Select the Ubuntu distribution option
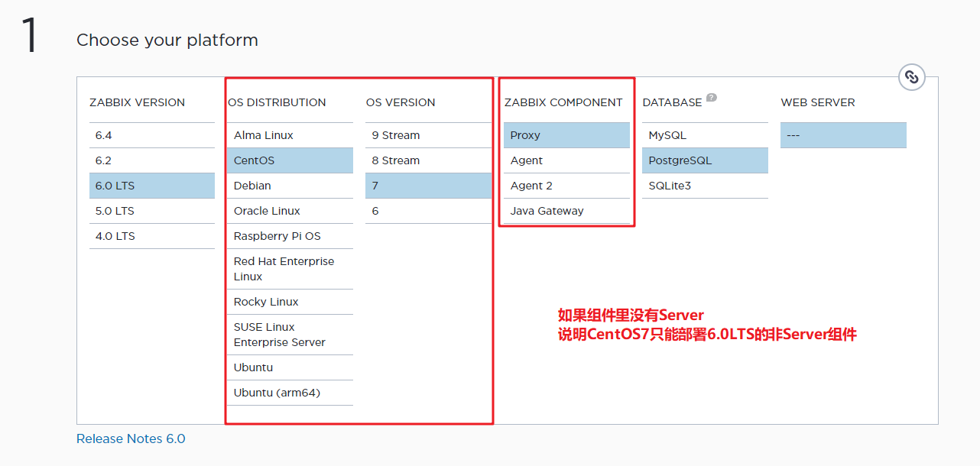This screenshot has width=980, height=466. pos(290,367)
